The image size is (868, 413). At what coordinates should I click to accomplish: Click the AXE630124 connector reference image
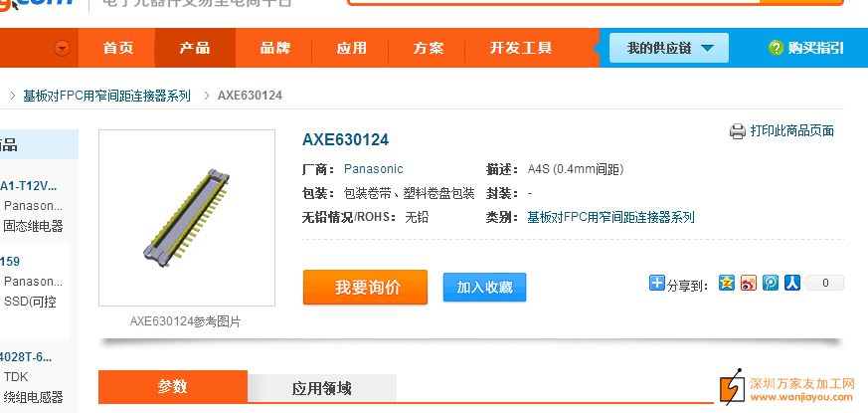(187, 217)
